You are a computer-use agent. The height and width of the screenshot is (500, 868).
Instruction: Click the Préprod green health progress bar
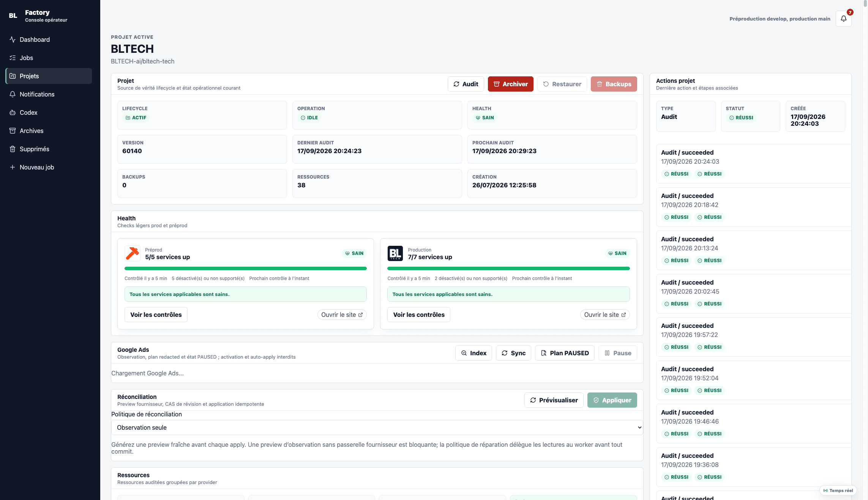(246, 269)
